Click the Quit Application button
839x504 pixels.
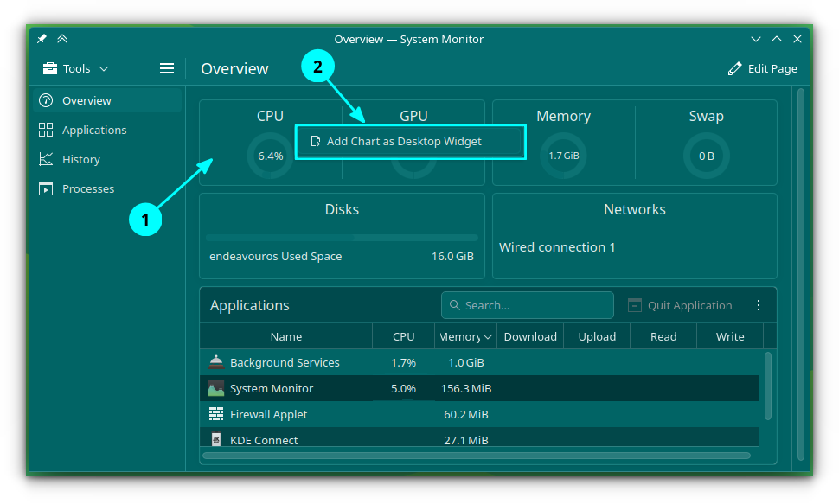coord(680,305)
